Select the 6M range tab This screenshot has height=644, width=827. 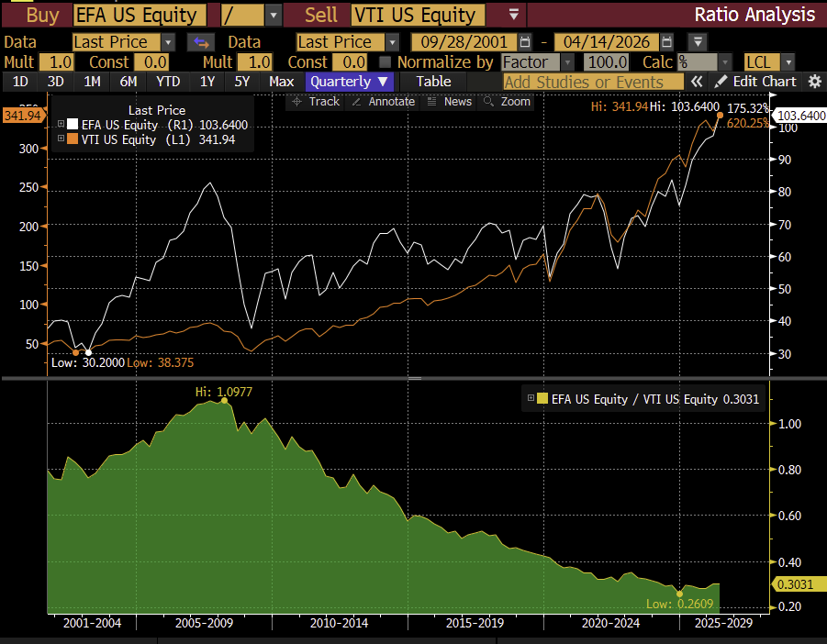click(129, 82)
